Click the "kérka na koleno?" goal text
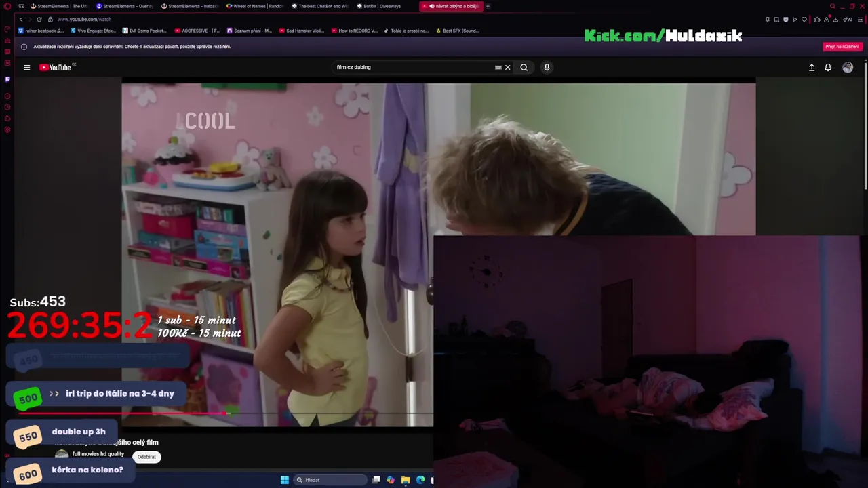This screenshot has height=488, width=868. 87,470
